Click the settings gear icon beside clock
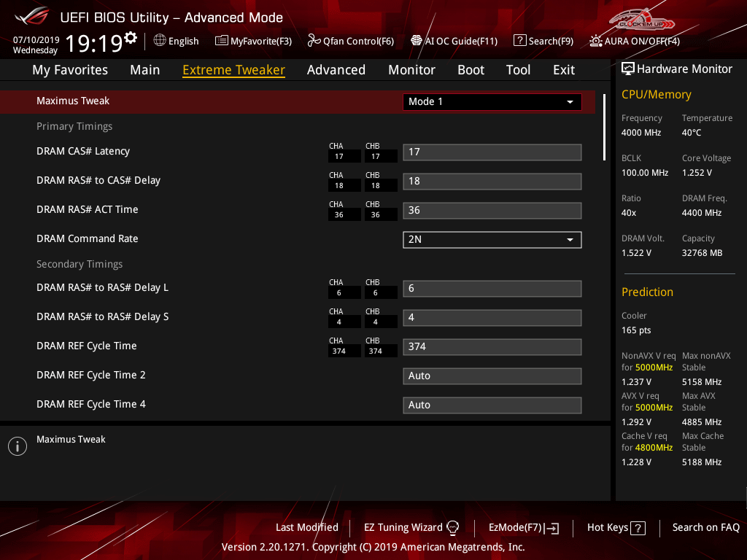Viewport: 747px width, 560px height. click(x=131, y=37)
